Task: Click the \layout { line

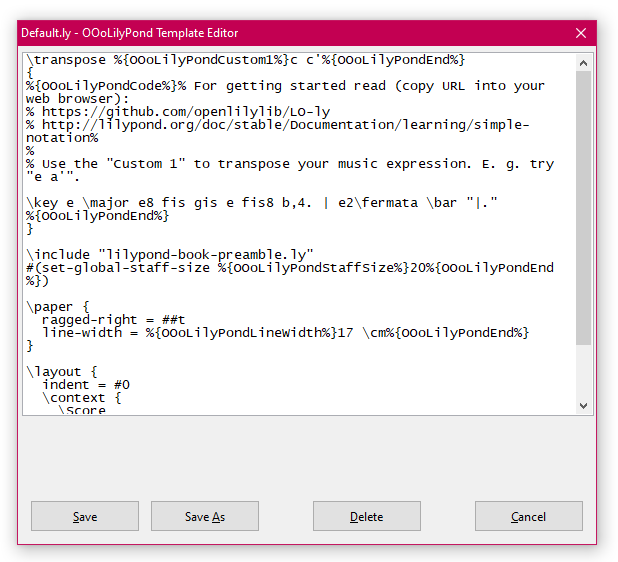Action: [x=62, y=372]
